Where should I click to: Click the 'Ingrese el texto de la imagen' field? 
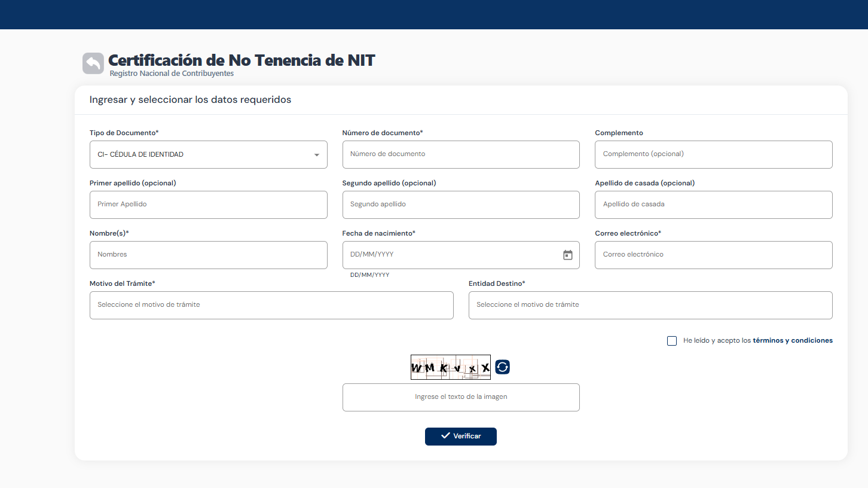click(460, 397)
